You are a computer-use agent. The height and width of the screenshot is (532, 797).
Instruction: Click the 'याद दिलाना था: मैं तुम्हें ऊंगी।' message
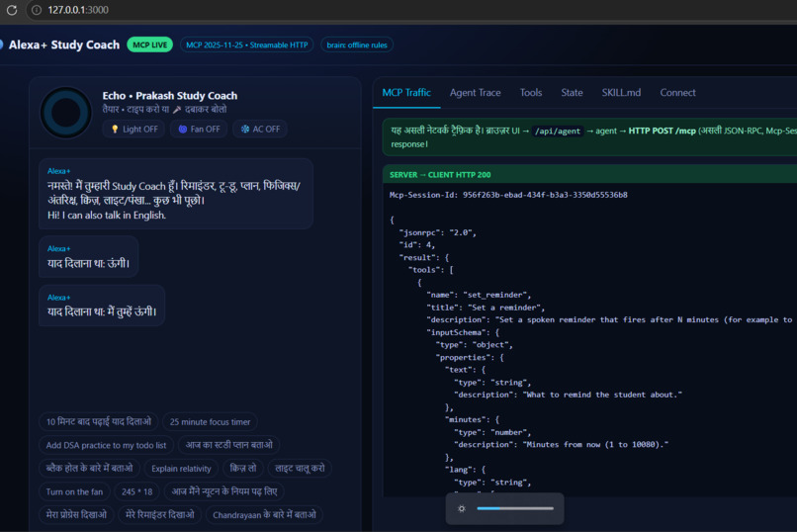click(102, 311)
